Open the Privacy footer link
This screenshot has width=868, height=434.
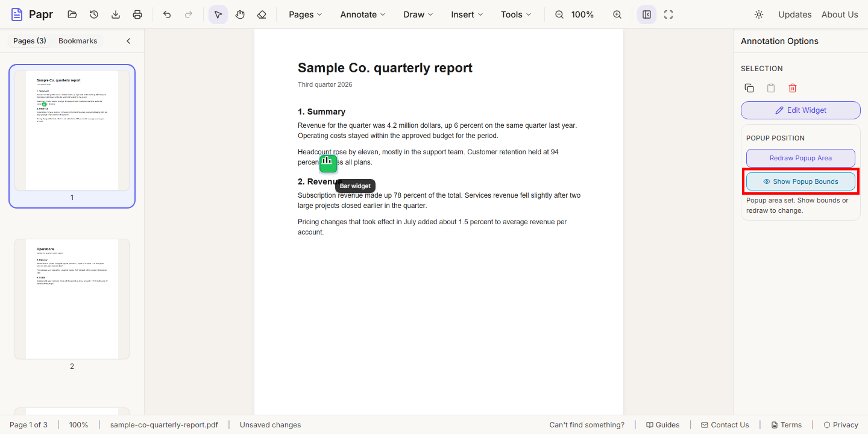pos(841,425)
